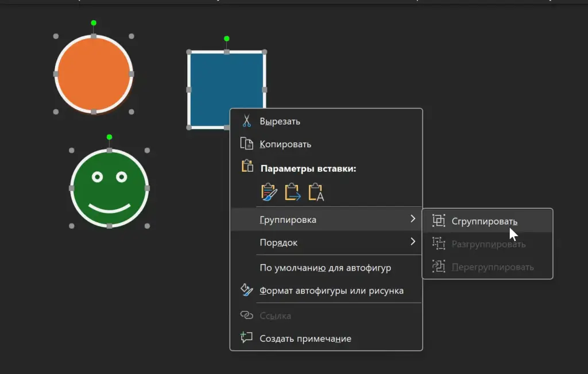
Task: Click the bottom-middle handle of smiley face
Action: [x=110, y=226]
